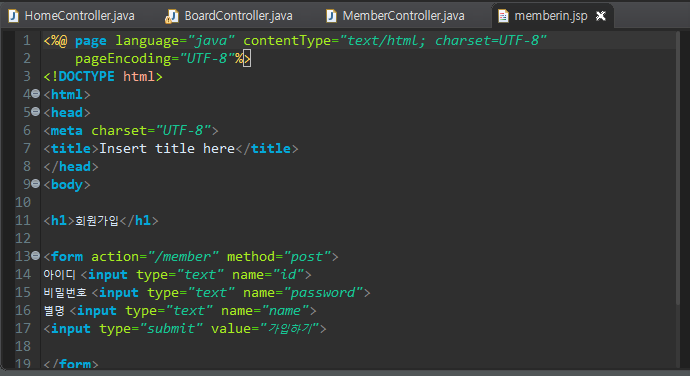Image resolution: width=690 pixels, height=376 pixels.
Task: Click the form action value "/member"
Action: [183, 256]
